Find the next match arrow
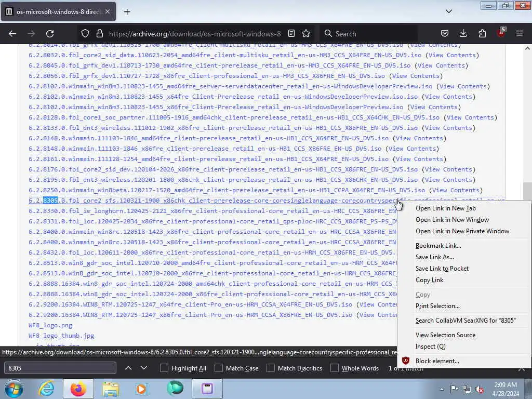This screenshot has height=399, width=532. point(144,368)
